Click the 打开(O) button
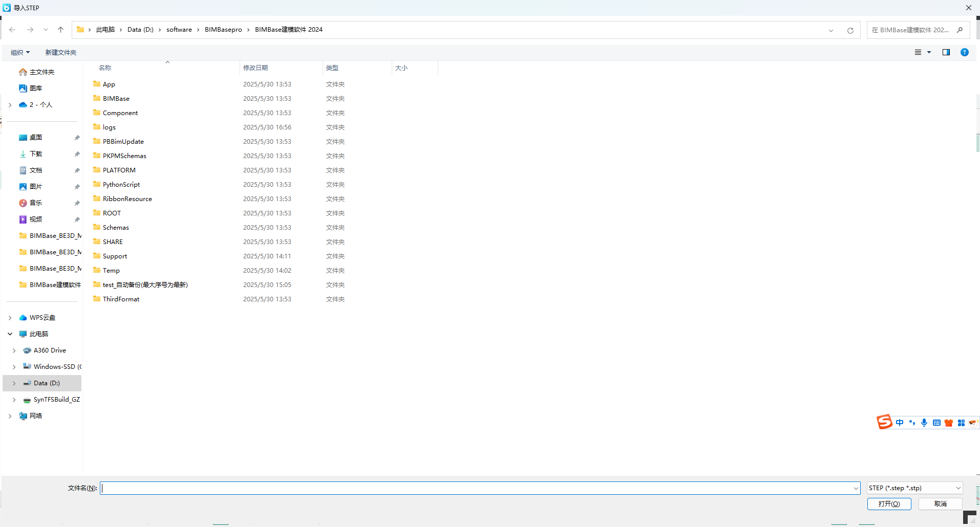This screenshot has height=527, width=980. click(x=889, y=504)
